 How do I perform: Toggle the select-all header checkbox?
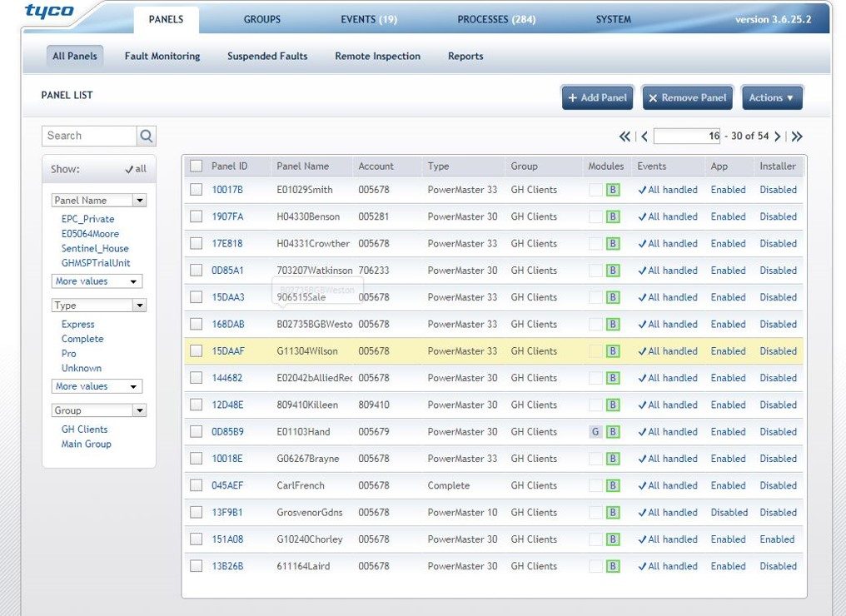(196, 166)
